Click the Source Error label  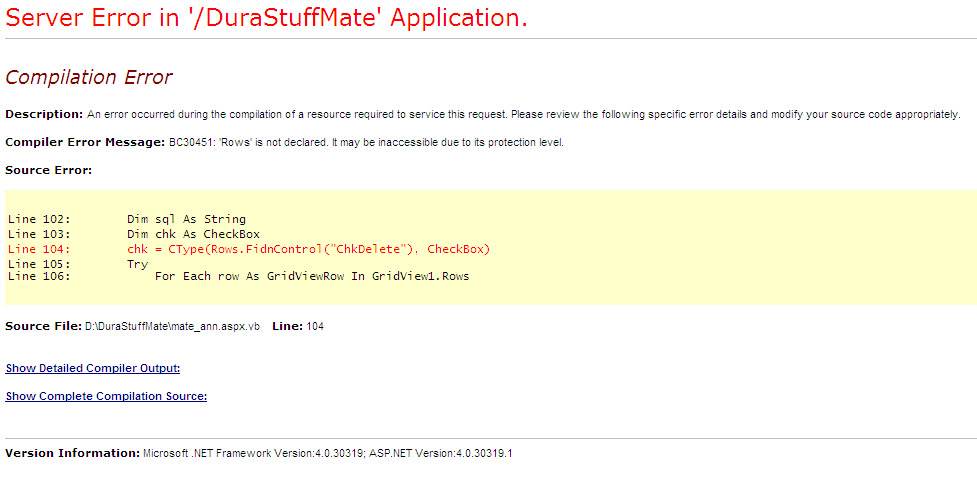(x=49, y=170)
